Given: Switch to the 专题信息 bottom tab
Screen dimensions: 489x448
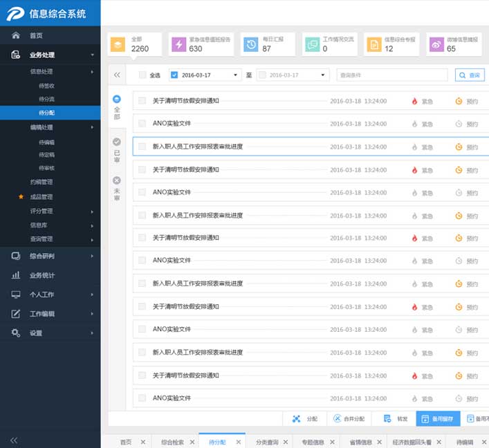Looking at the screenshot, I should click(x=313, y=442).
